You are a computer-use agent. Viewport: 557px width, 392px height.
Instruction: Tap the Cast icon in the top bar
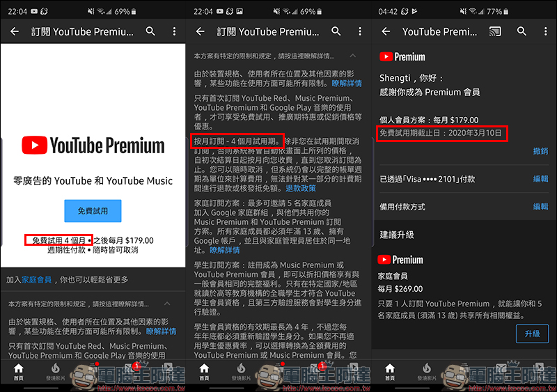496,31
